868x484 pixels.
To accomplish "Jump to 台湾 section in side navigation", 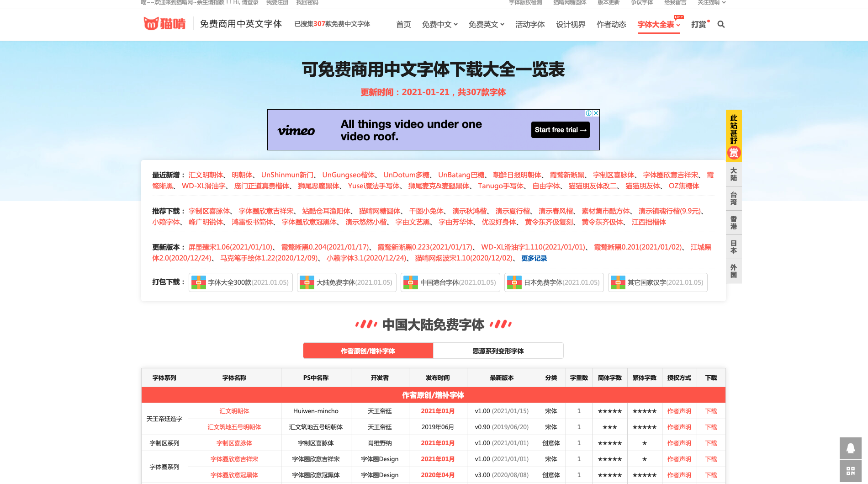I will pos(734,198).
